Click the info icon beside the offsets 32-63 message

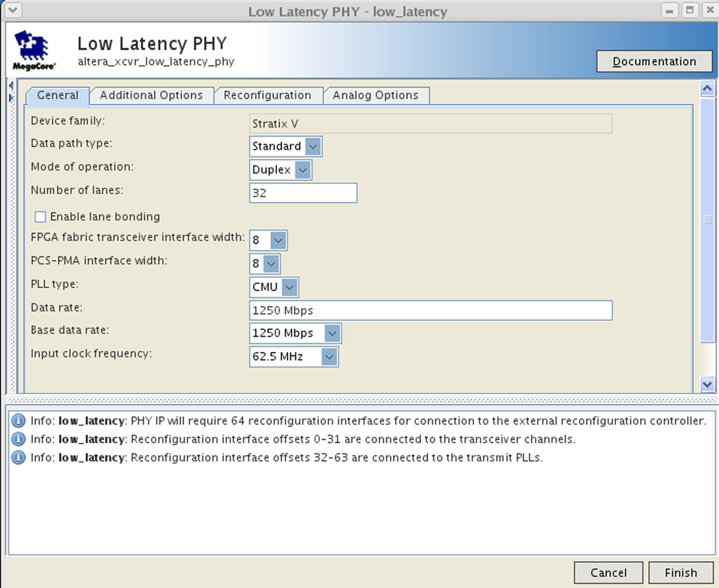(18, 457)
